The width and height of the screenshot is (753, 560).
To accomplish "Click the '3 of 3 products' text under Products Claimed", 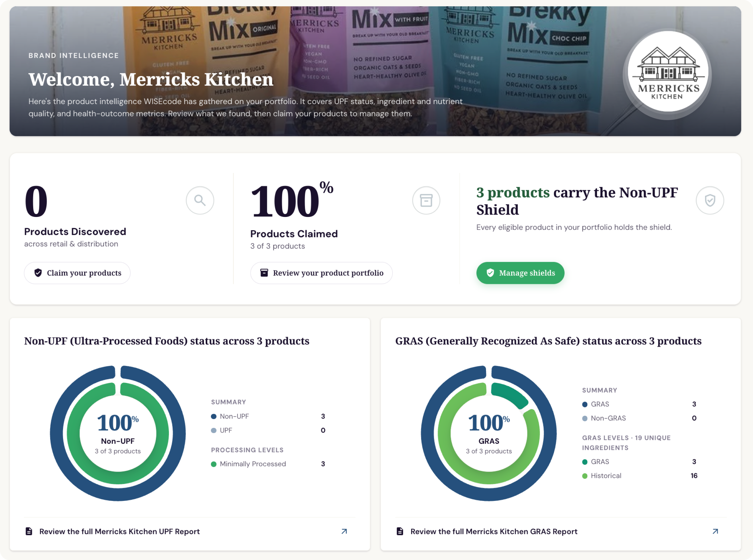I will 278,246.
